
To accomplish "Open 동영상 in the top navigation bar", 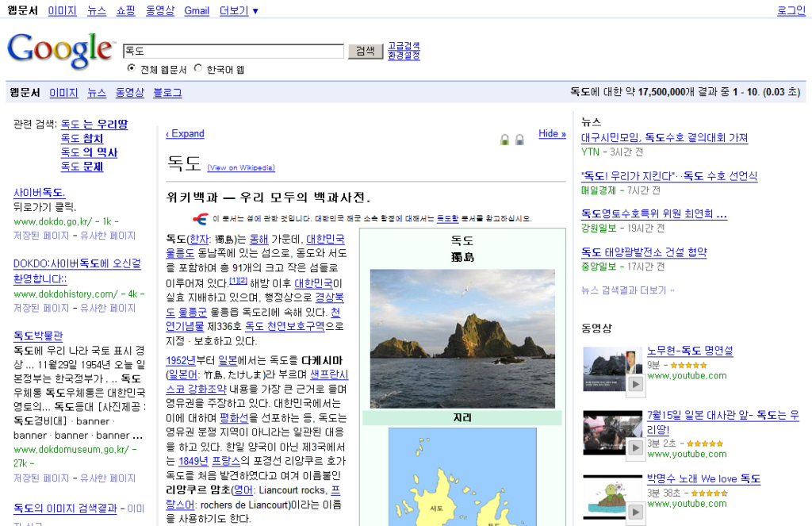I will (160, 10).
